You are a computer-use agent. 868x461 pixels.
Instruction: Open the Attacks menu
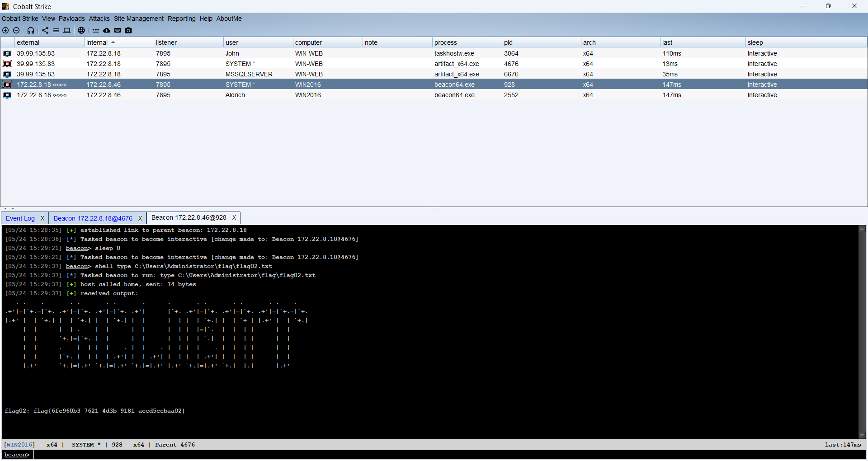pos(99,19)
